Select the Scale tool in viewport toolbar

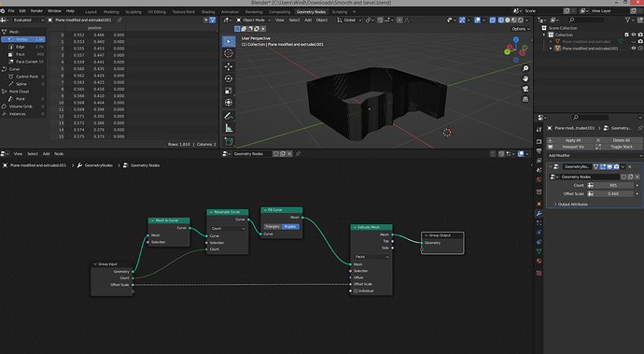[229, 91]
